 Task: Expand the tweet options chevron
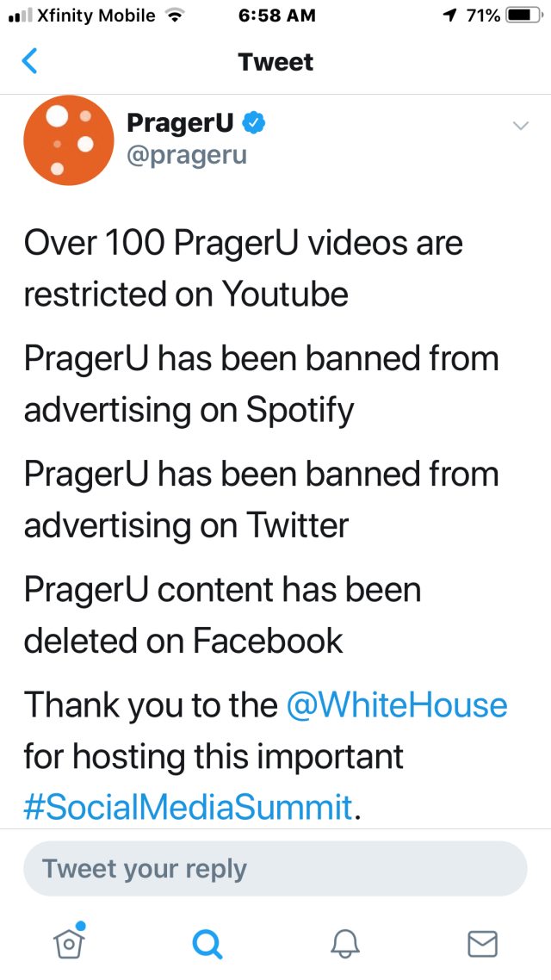pos(520,127)
